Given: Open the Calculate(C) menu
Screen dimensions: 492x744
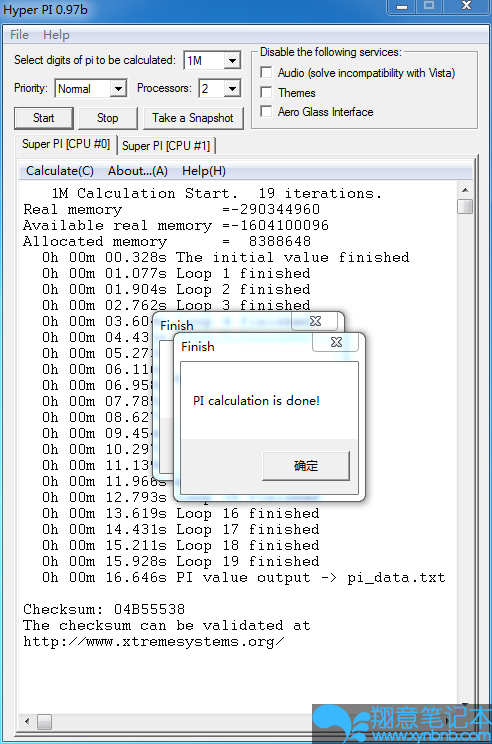Looking at the screenshot, I should coord(60,171).
